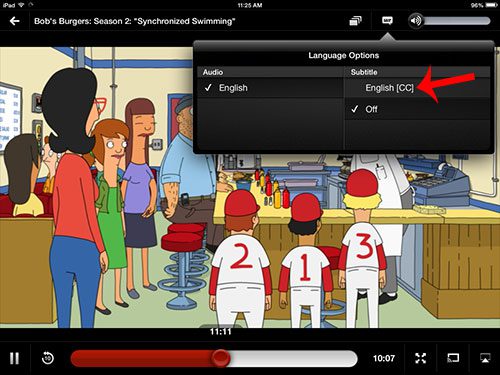The image size is (500, 375).
Task: Click the Subtitle column header
Action: [x=364, y=72]
